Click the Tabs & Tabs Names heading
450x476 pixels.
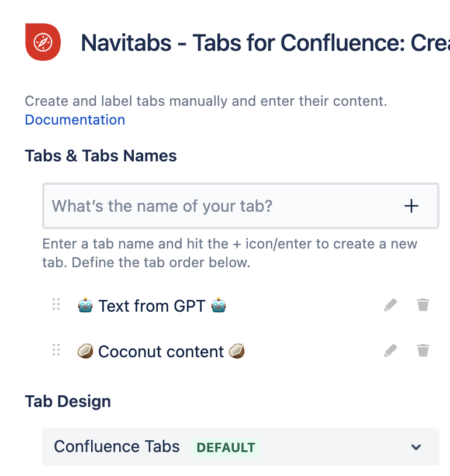pos(101,156)
